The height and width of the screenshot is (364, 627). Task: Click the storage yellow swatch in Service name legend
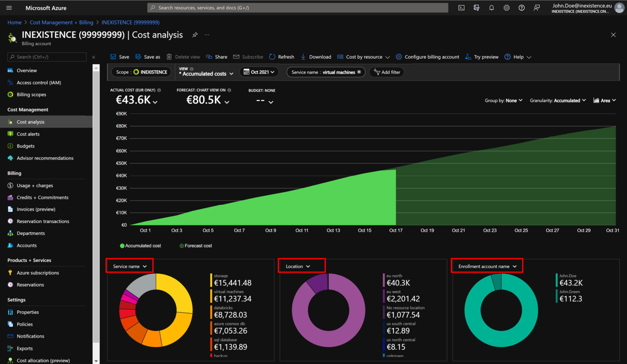[211, 280]
